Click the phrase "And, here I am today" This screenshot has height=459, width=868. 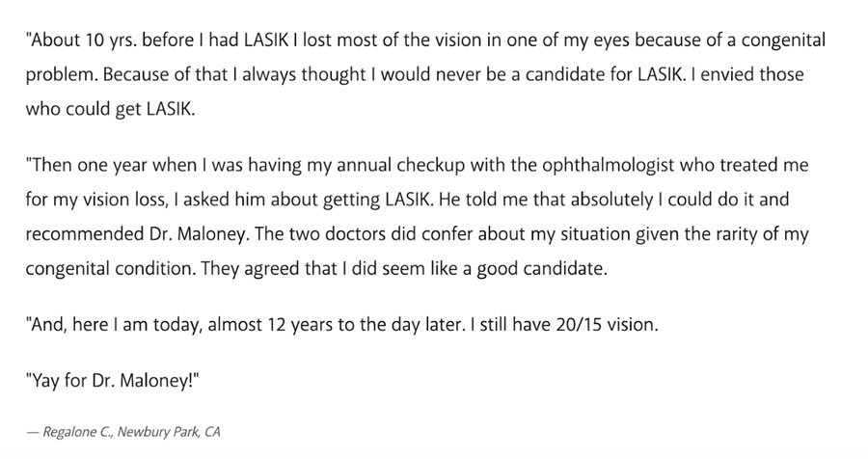coord(117,324)
